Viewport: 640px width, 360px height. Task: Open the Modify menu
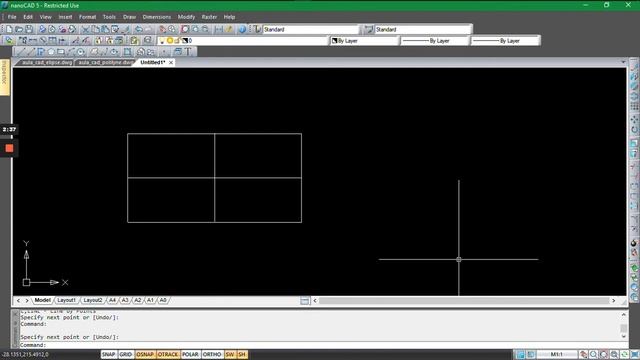click(186, 17)
